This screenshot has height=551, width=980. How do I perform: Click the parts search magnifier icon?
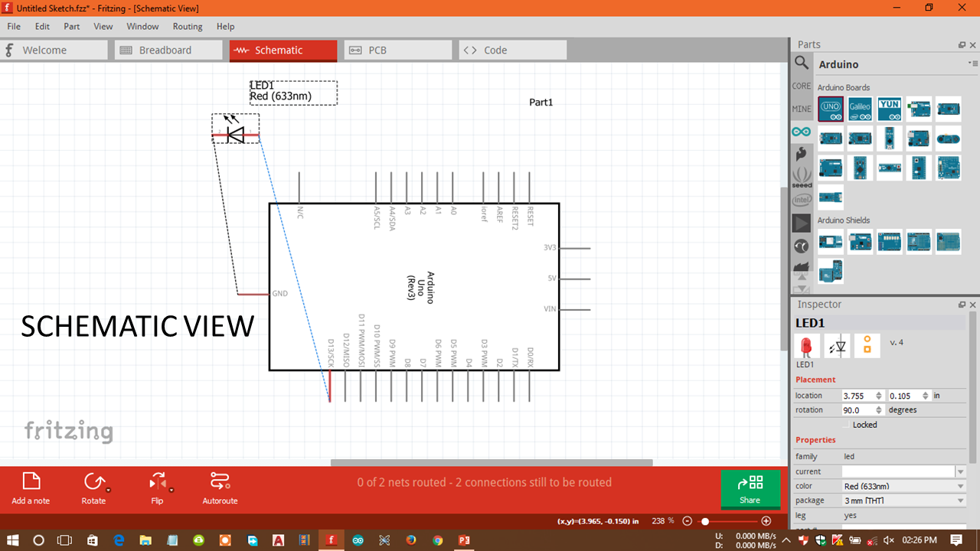[801, 64]
